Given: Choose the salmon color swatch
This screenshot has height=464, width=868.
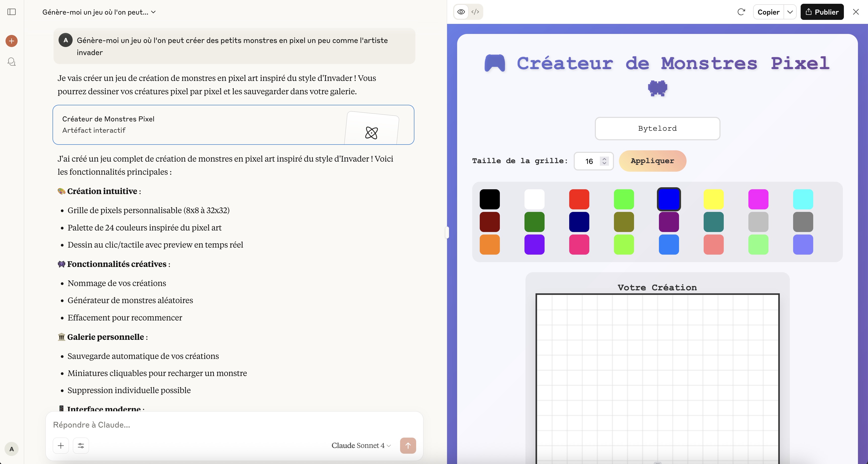Looking at the screenshot, I should click(x=713, y=244).
